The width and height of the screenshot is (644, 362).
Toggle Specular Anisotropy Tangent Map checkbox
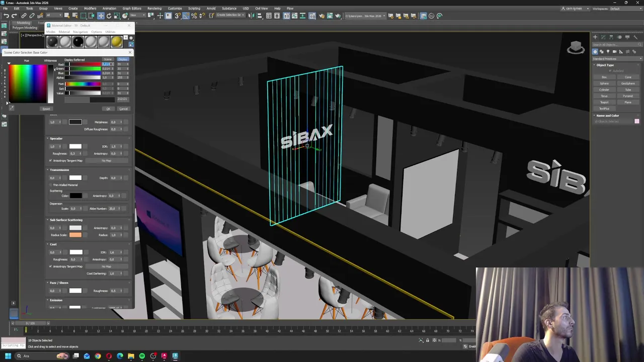coord(51,160)
